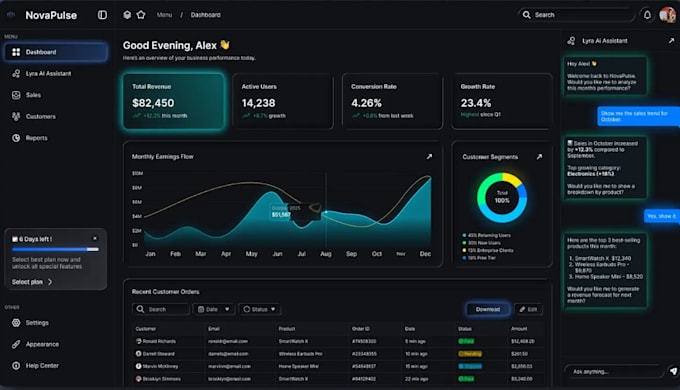Click the Dec label on chart axis
This screenshot has height=390, width=680.
pyautogui.click(x=425, y=254)
